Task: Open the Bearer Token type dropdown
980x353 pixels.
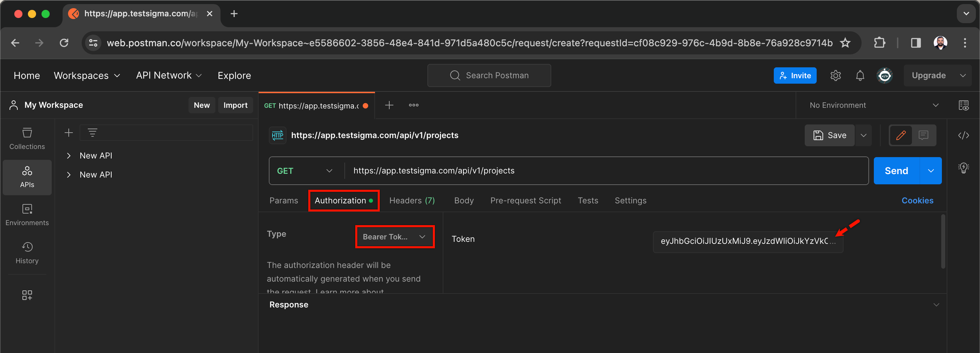Action: 394,237
